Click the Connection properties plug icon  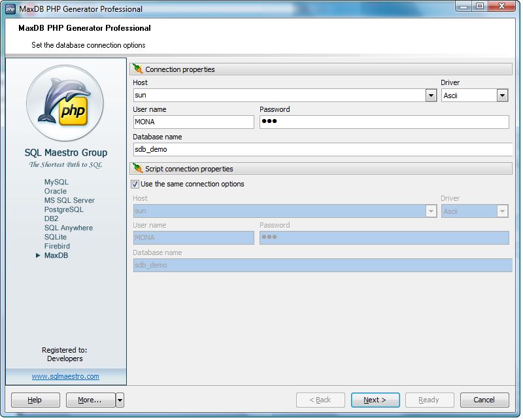[137, 69]
